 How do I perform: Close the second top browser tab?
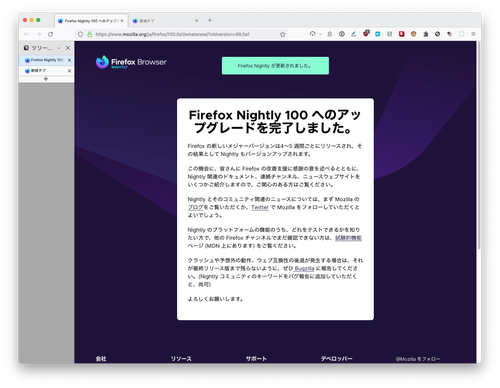[x=197, y=21]
